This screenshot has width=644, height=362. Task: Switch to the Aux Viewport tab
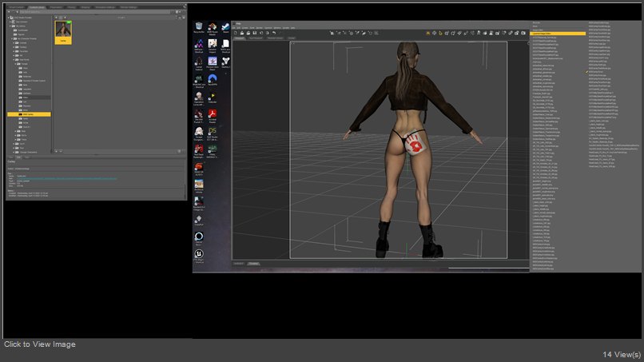click(x=256, y=38)
